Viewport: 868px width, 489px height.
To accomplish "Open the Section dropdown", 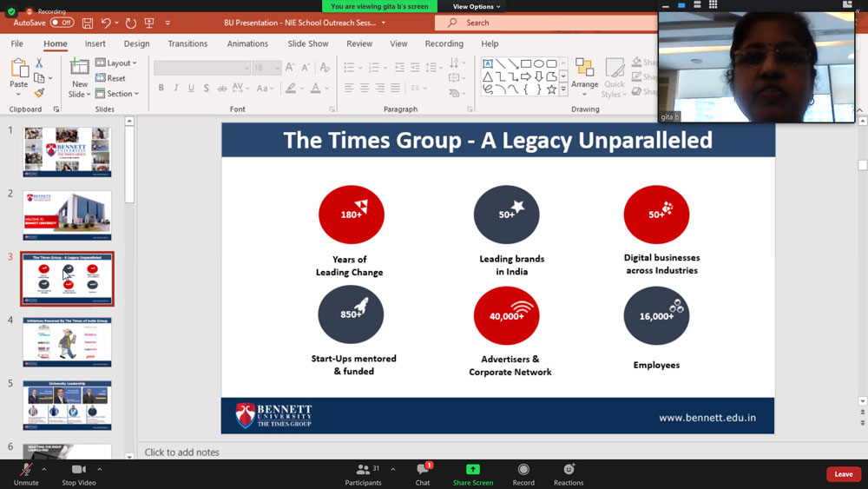I will pyautogui.click(x=117, y=94).
